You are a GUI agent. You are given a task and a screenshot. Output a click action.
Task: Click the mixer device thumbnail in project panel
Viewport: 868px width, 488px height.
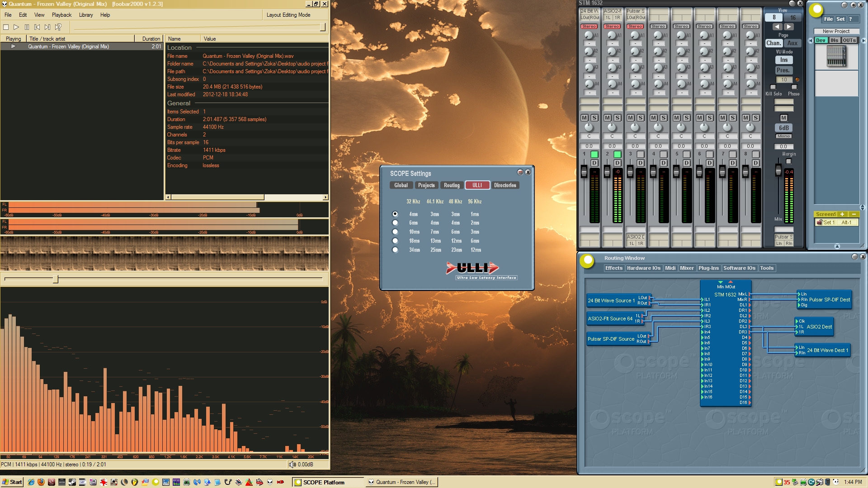click(x=836, y=56)
